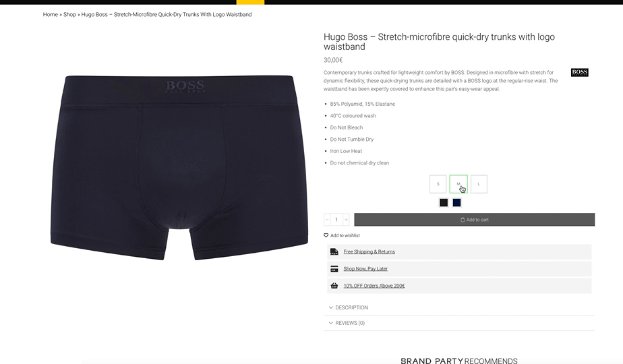Select size S option
This screenshot has width=623, height=364.
coord(438,184)
